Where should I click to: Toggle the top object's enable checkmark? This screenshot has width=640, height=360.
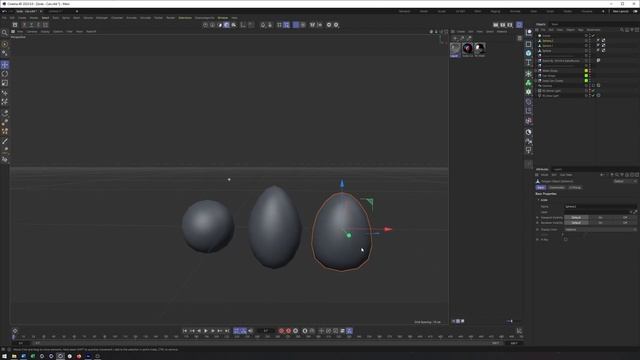pos(593,36)
